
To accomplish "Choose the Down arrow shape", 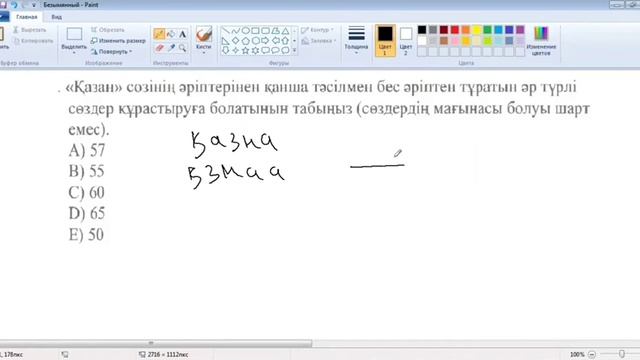I will tap(225, 50).
